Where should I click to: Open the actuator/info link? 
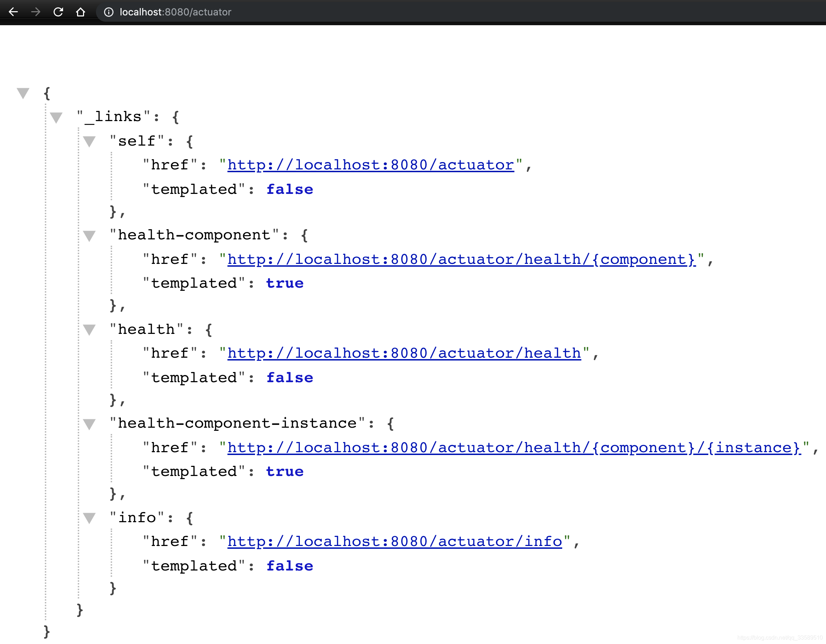394,541
